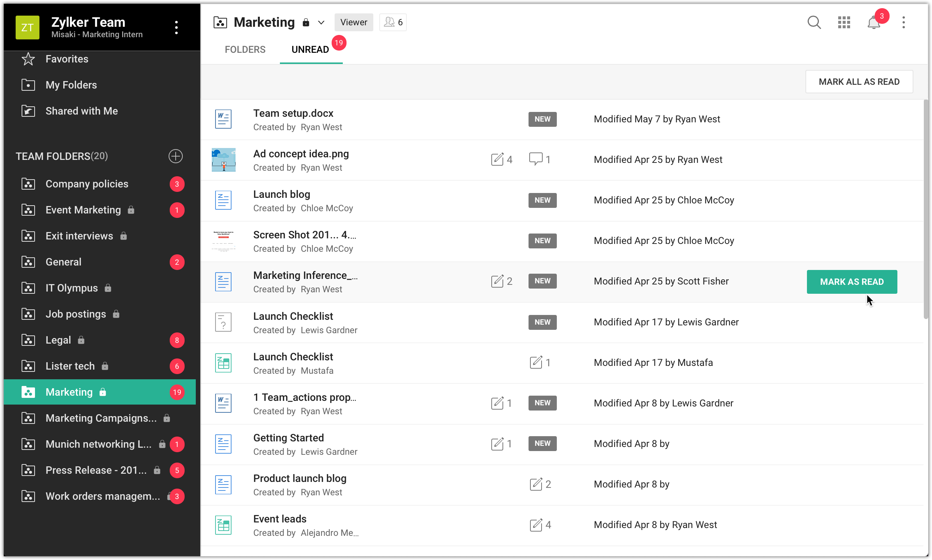Screen dimensions: 932x560
Task: Switch to the FOLDERS tab
Action: pos(245,49)
